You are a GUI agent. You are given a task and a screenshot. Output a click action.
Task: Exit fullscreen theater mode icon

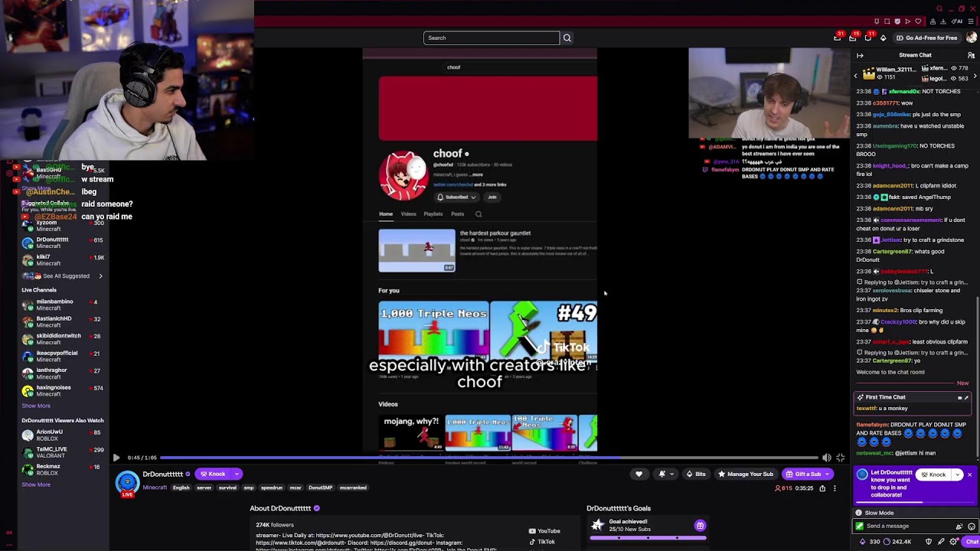click(x=840, y=458)
